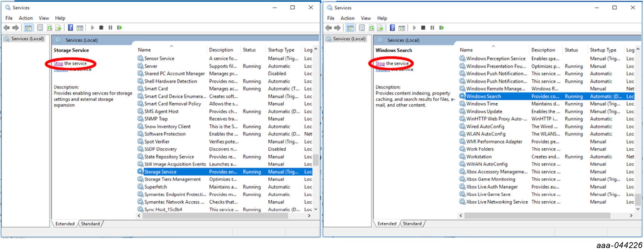Screen dimensions: 644x251
Task: Sort by Status column in Windows Search window
Action: [x=571, y=50]
